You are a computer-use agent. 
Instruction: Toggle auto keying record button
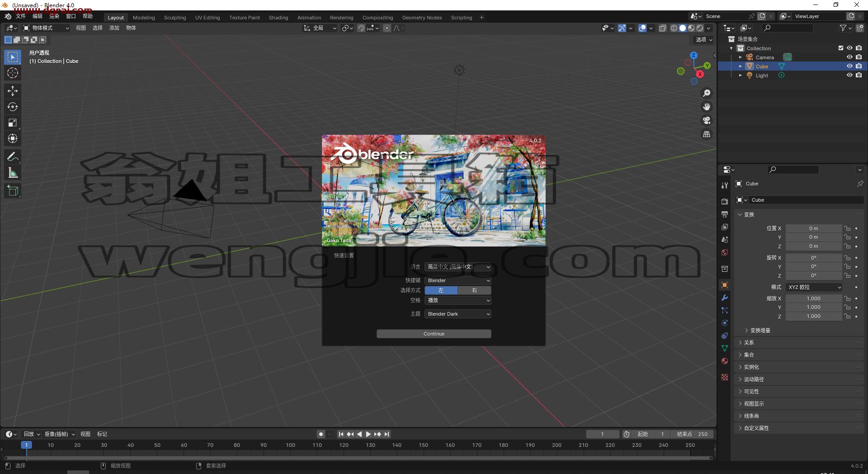(x=321, y=434)
